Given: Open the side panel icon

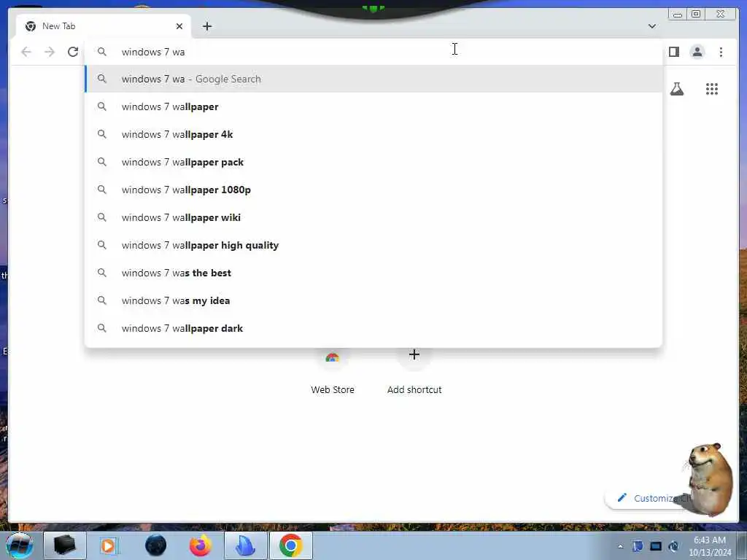Looking at the screenshot, I should (673, 52).
